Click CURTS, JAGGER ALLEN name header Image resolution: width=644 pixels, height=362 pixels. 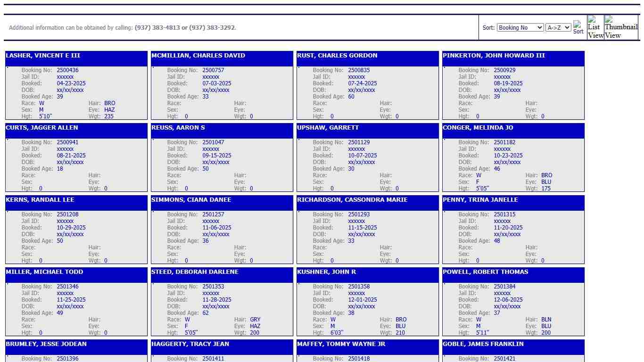pos(42,128)
